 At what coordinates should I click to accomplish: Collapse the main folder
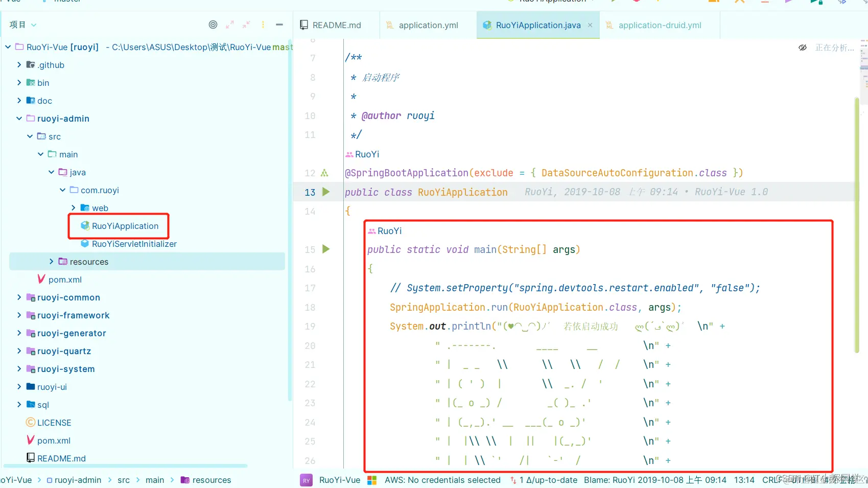tap(41, 154)
